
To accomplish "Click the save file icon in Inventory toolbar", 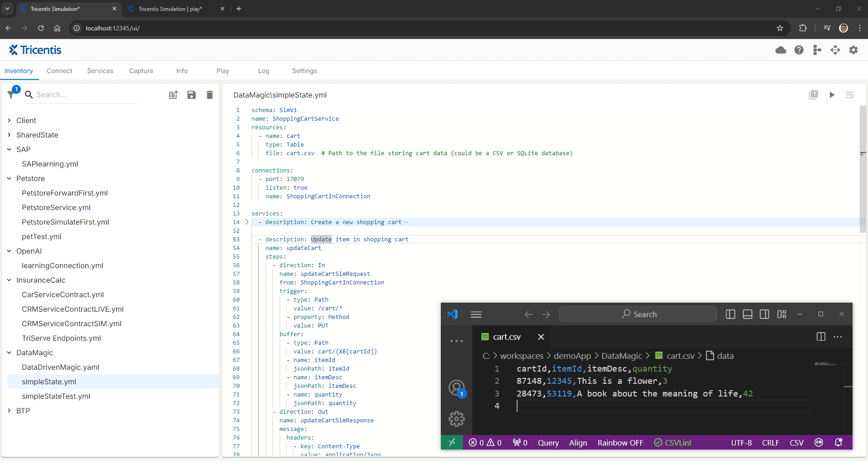I will 192,95.
